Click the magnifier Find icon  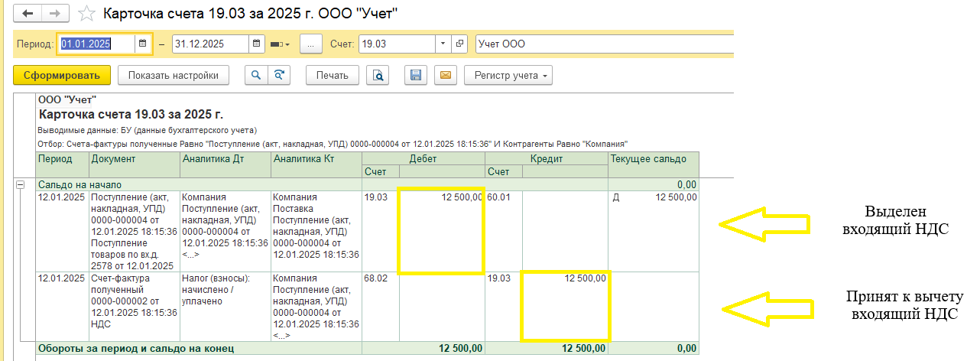pos(255,75)
